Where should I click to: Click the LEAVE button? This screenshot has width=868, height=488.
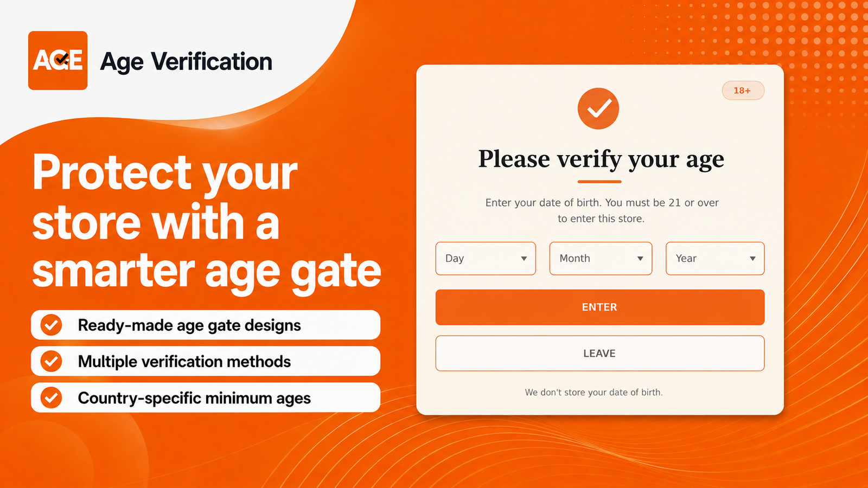[x=600, y=354]
